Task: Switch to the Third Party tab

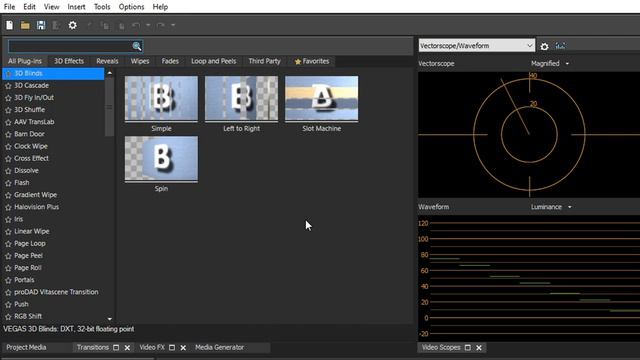Action: click(x=264, y=61)
